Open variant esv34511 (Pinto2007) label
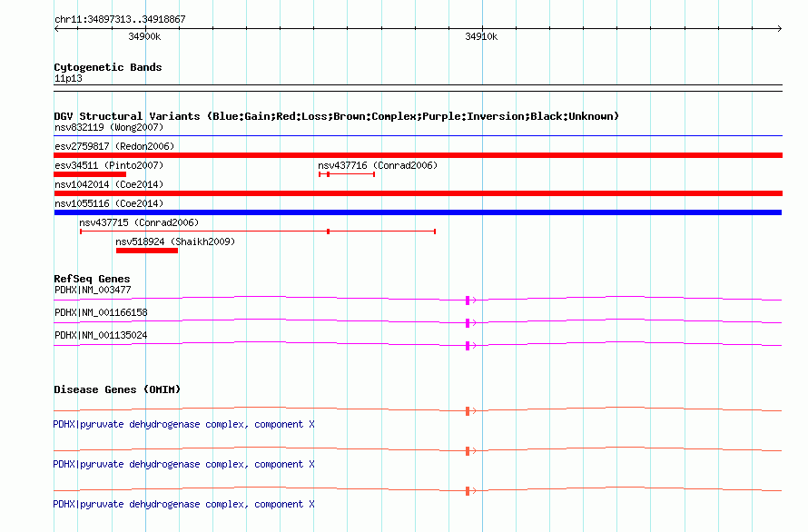 [x=109, y=165]
